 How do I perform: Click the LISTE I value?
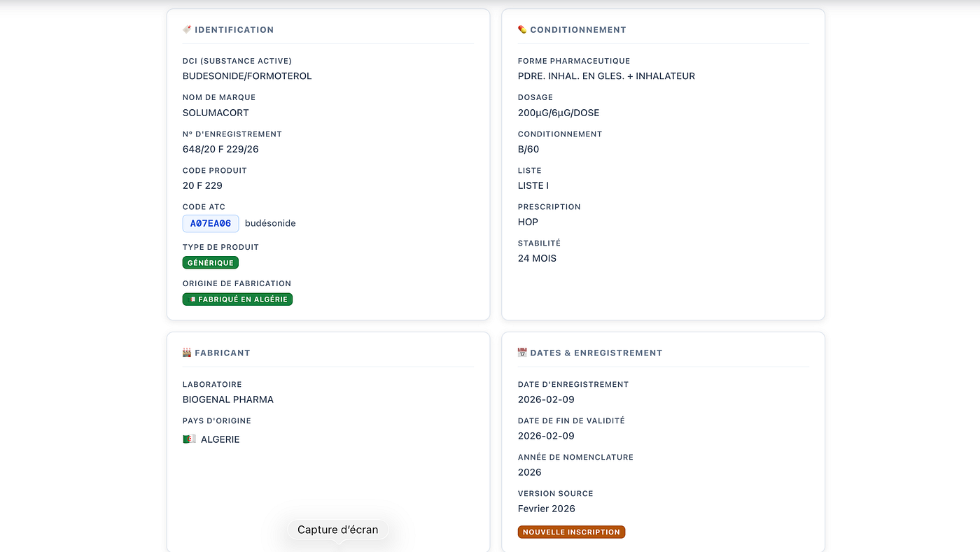click(533, 185)
